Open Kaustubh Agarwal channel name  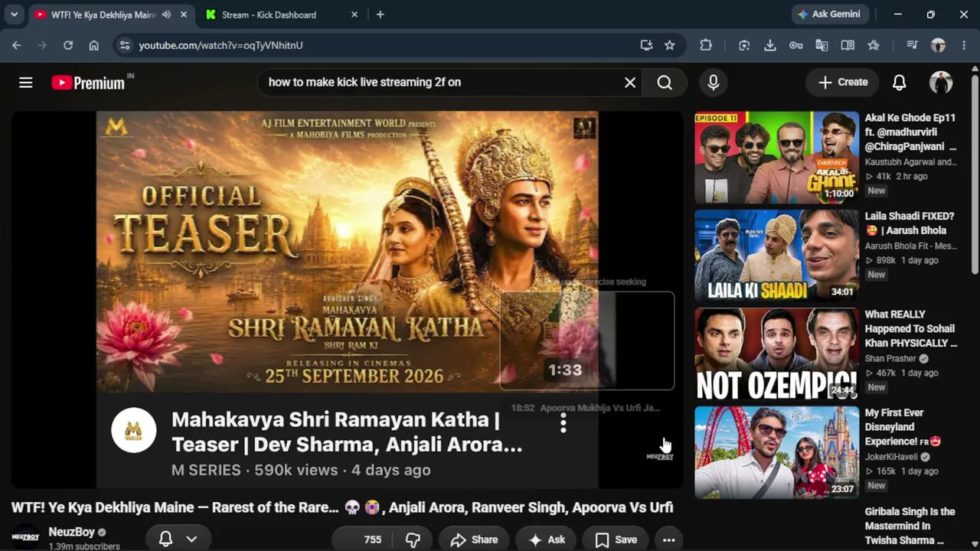(911, 162)
